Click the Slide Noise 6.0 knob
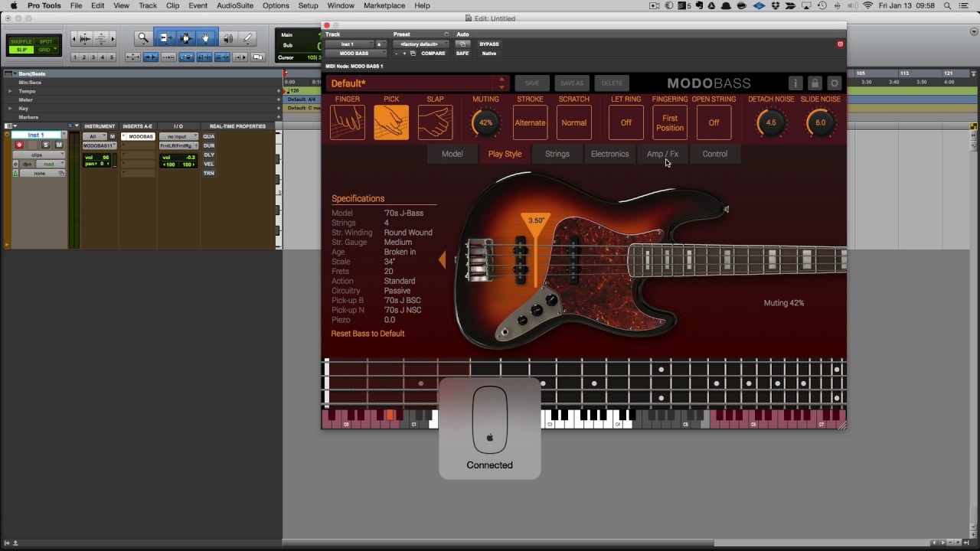The image size is (980, 551). (x=820, y=122)
